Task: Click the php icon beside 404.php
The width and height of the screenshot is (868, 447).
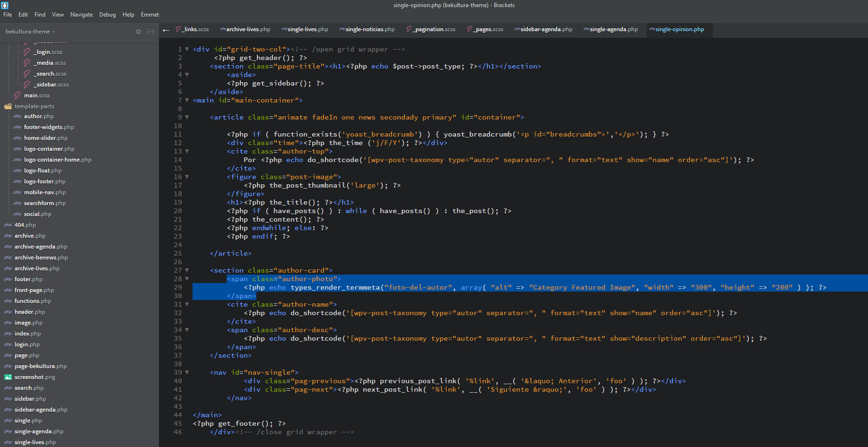Action: tap(8, 225)
